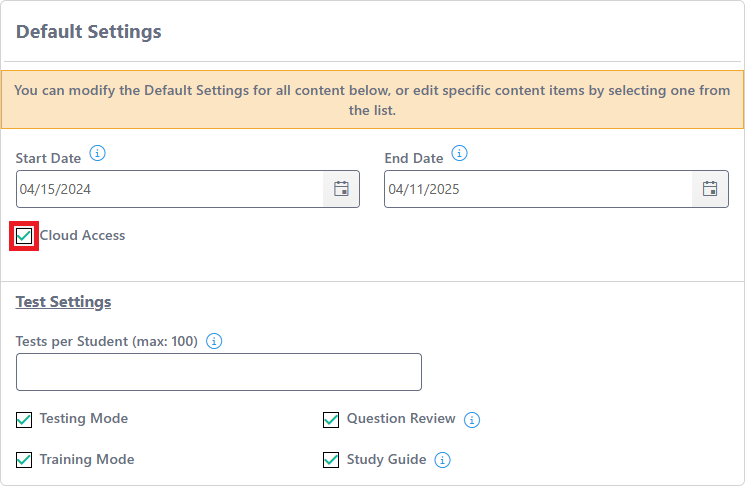
Task: Click the End Date input field
Action: click(538, 189)
